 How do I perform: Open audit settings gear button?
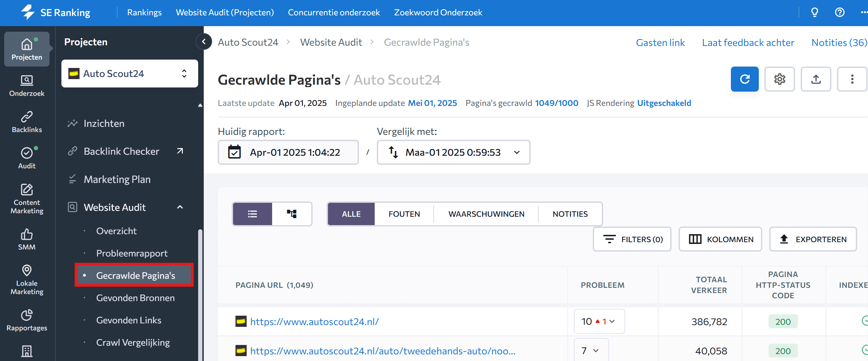(780, 79)
